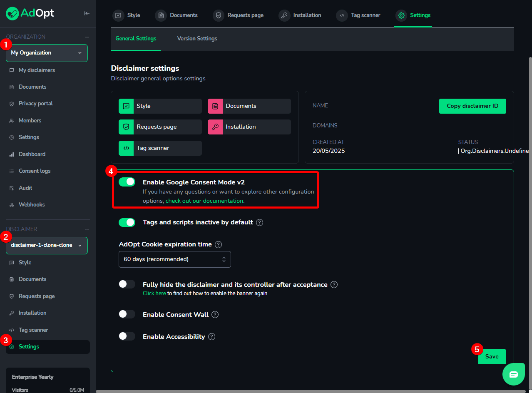Click the Enterprise Yearly plan card

48,380
